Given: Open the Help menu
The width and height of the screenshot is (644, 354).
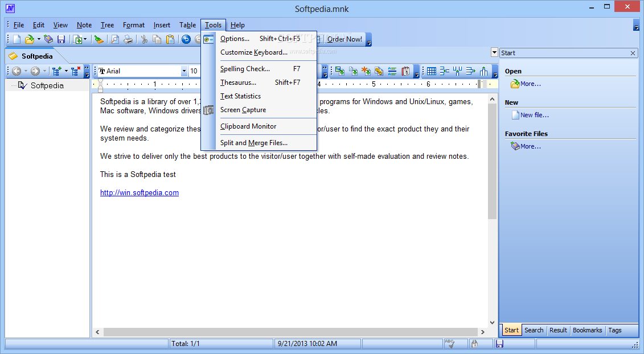Looking at the screenshot, I should click(x=237, y=25).
